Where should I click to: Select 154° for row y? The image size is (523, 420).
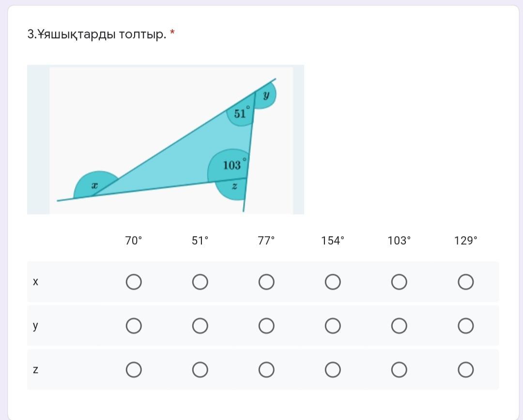coord(333,326)
